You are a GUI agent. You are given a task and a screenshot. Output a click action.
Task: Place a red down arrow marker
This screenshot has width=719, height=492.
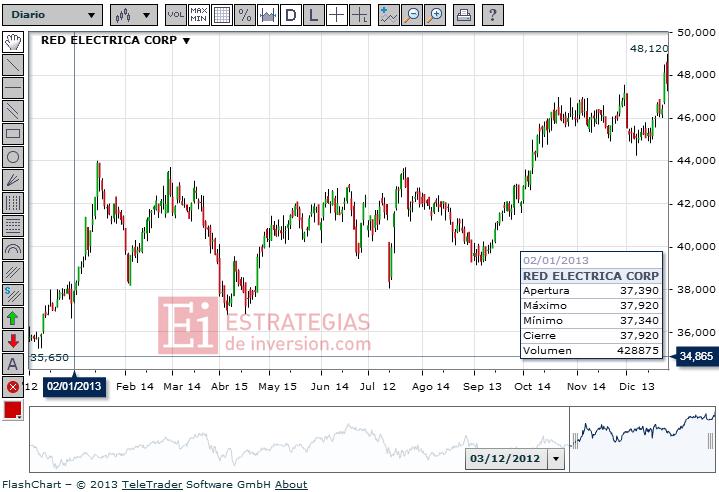[13, 341]
